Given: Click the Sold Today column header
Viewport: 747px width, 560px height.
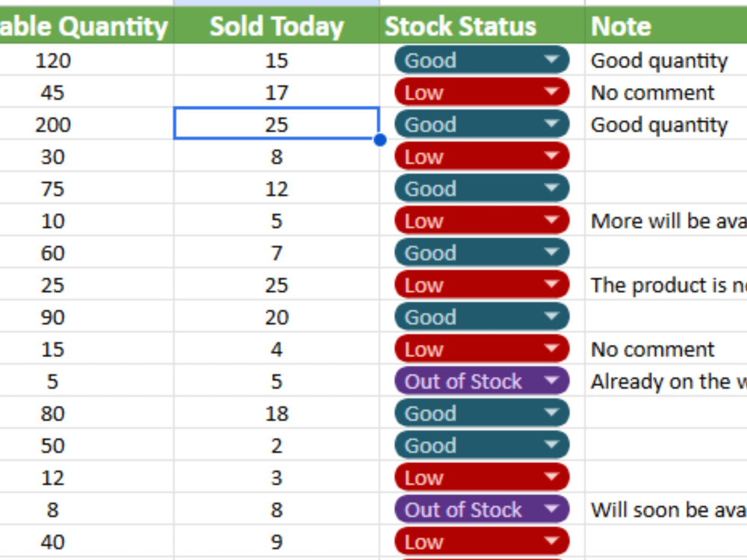Looking at the screenshot, I should point(276,25).
